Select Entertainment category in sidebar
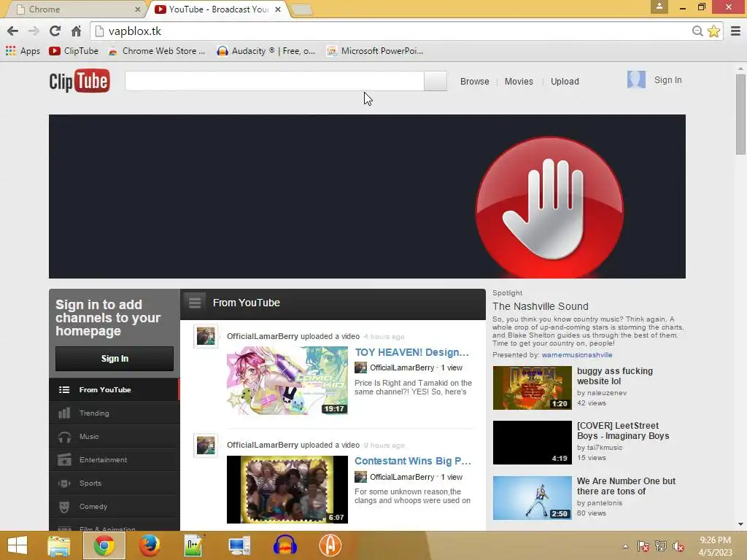The width and height of the screenshot is (747, 560). coord(115,459)
